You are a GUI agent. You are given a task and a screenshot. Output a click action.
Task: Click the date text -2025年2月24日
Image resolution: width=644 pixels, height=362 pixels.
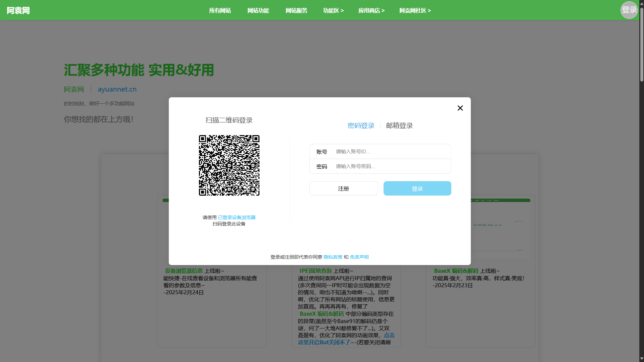pos(184,293)
